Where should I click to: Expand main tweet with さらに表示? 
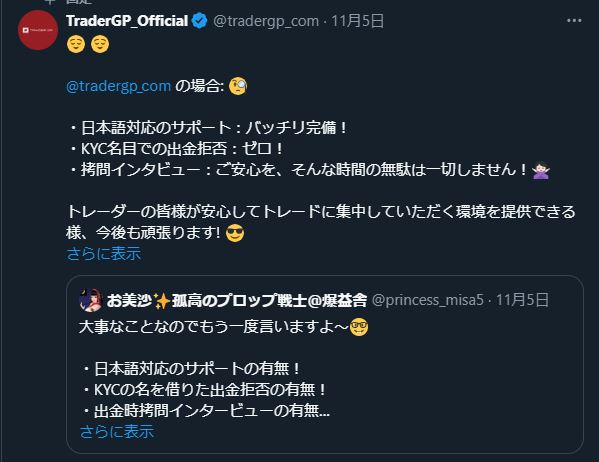coord(104,254)
